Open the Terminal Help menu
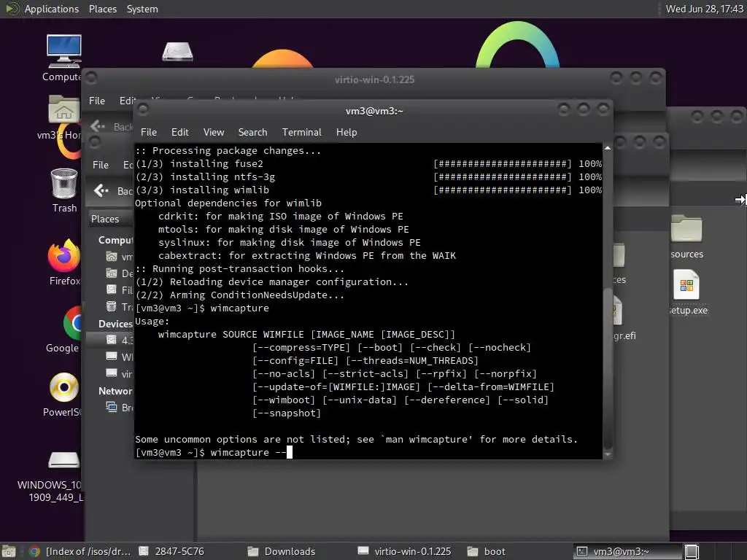 coord(347,133)
